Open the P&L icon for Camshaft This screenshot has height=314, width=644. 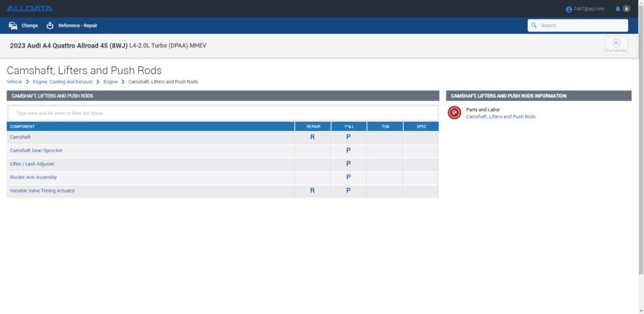tap(348, 137)
